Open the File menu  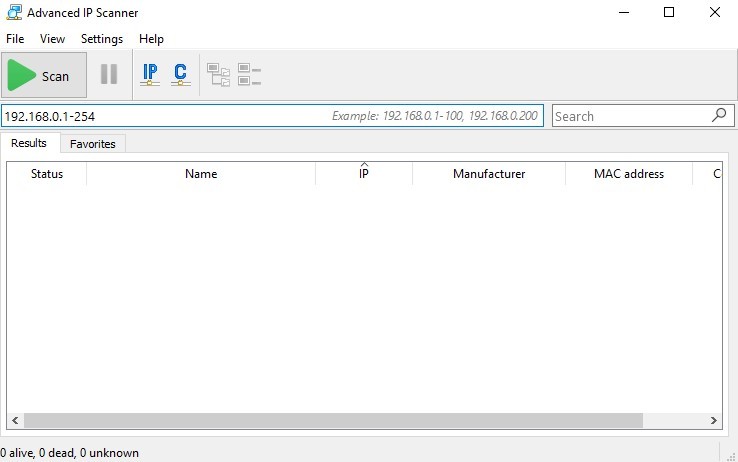[x=15, y=39]
